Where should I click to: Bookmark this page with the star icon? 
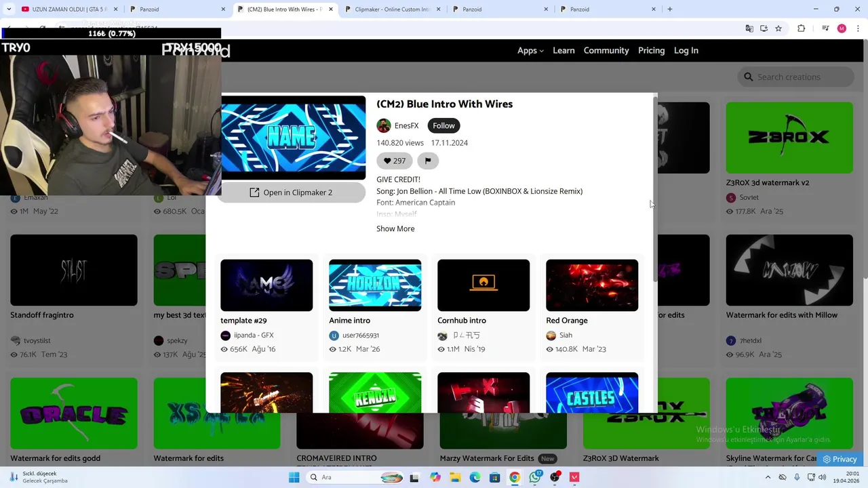(778, 28)
